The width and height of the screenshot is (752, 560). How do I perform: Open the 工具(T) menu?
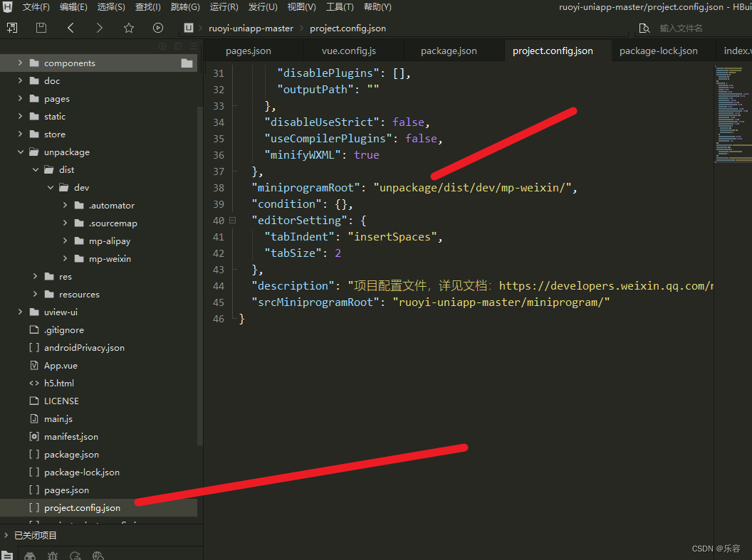coord(340,7)
